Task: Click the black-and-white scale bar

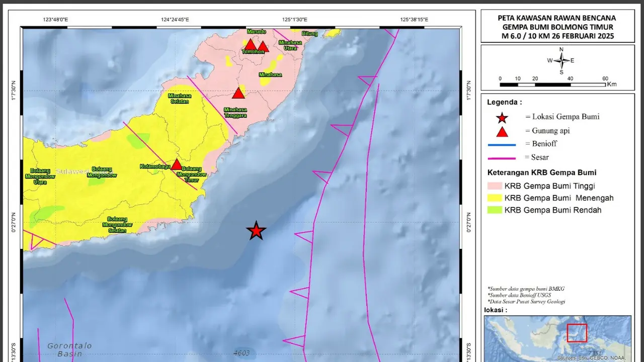Action: tap(552, 84)
